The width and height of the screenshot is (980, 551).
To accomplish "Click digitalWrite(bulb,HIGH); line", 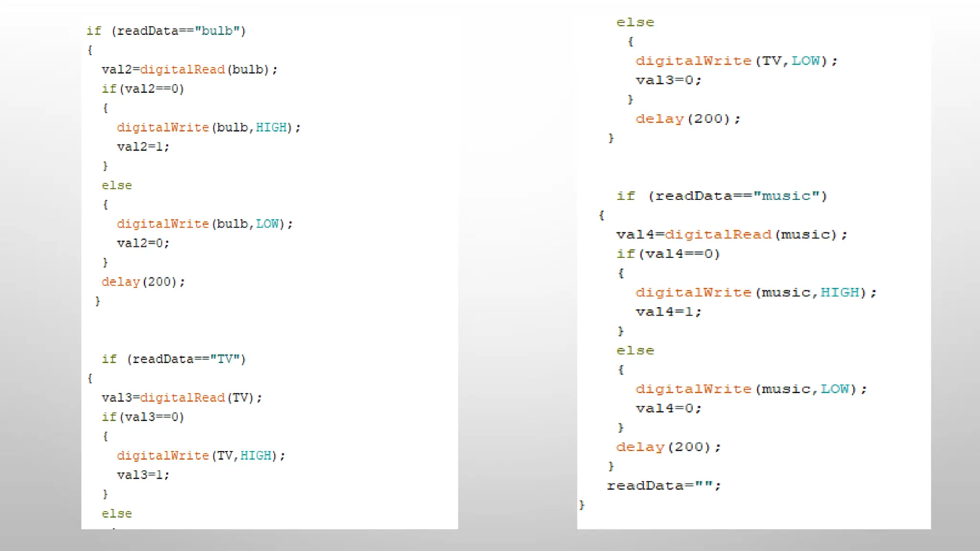I will 209,128.
